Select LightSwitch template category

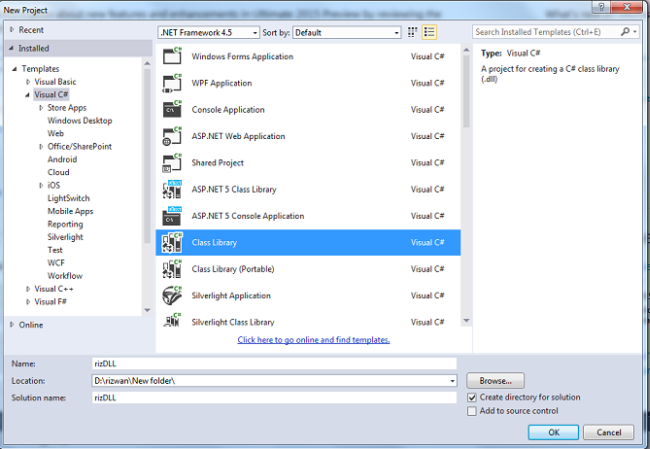click(68, 198)
